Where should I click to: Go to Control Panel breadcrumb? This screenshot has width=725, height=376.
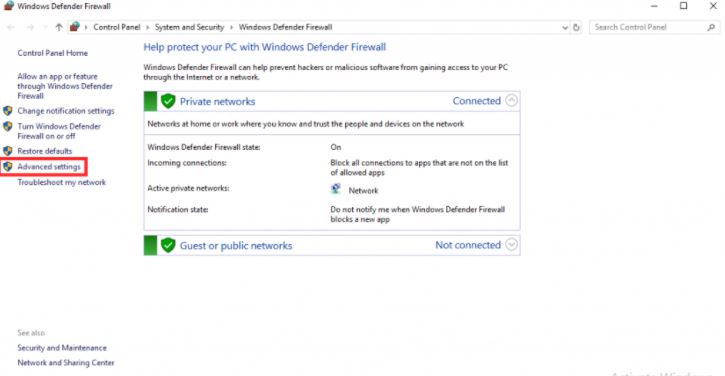coord(117,27)
